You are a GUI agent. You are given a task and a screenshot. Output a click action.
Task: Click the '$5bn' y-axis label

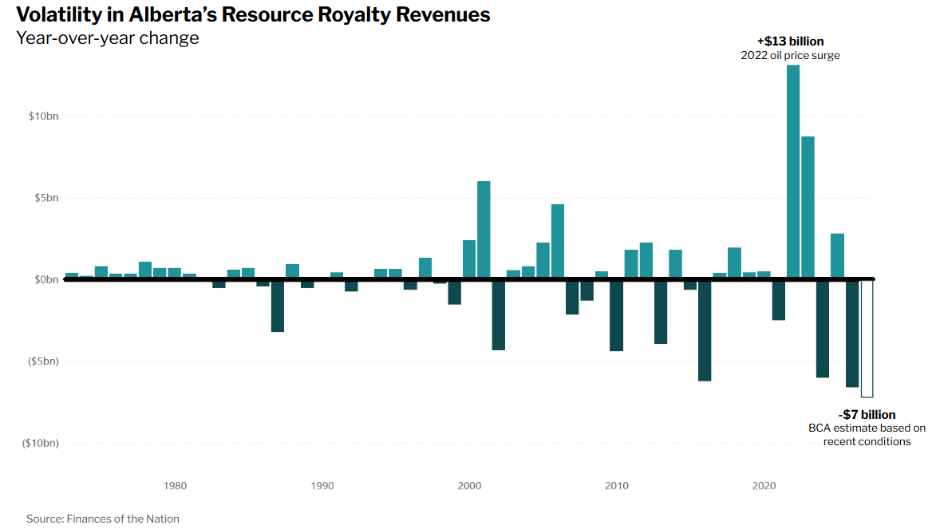tap(45, 198)
